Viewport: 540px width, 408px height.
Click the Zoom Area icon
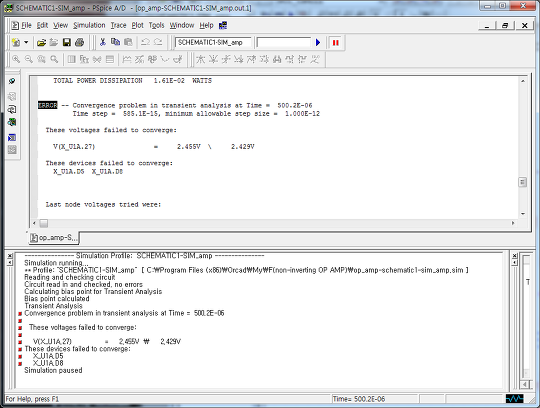coord(41,60)
